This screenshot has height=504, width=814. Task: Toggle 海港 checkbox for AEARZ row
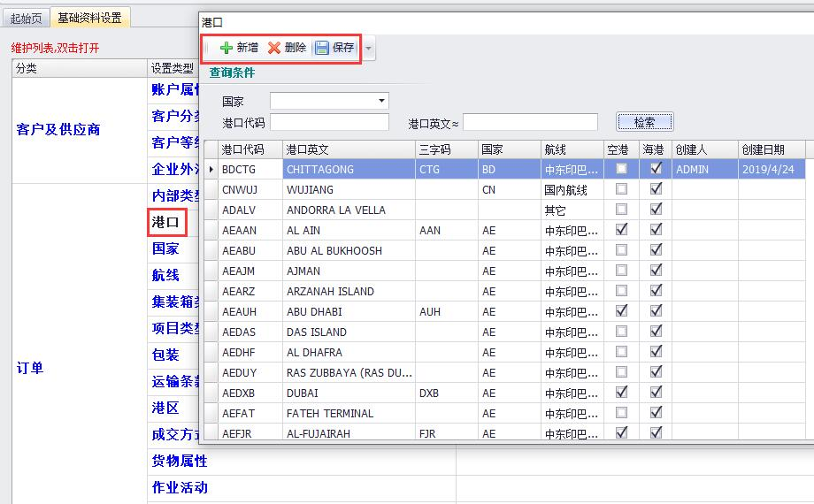pos(657,291)
